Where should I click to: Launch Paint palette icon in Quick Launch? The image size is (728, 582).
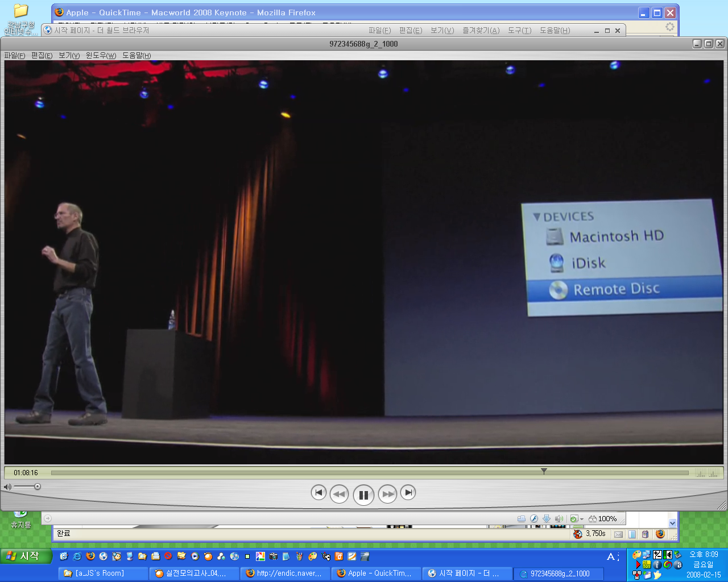(x=312, y=556)
